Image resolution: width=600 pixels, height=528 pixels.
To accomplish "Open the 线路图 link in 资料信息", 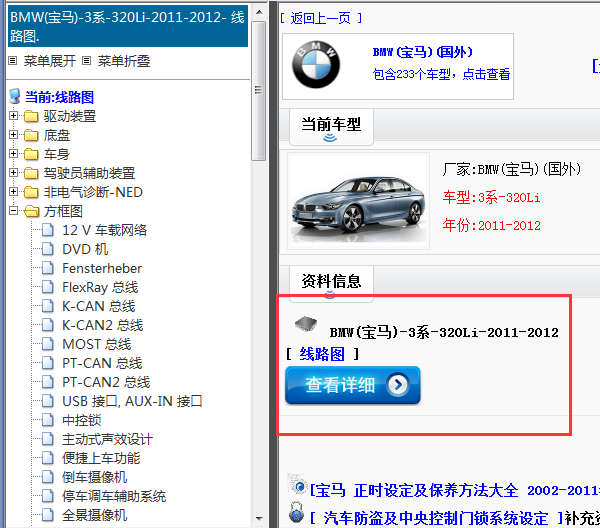I will [322, 354].
